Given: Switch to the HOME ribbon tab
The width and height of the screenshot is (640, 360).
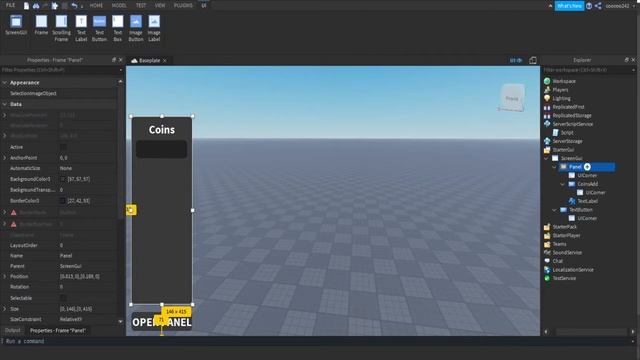Looking at the screenshot, I should [x=96, y=5].
